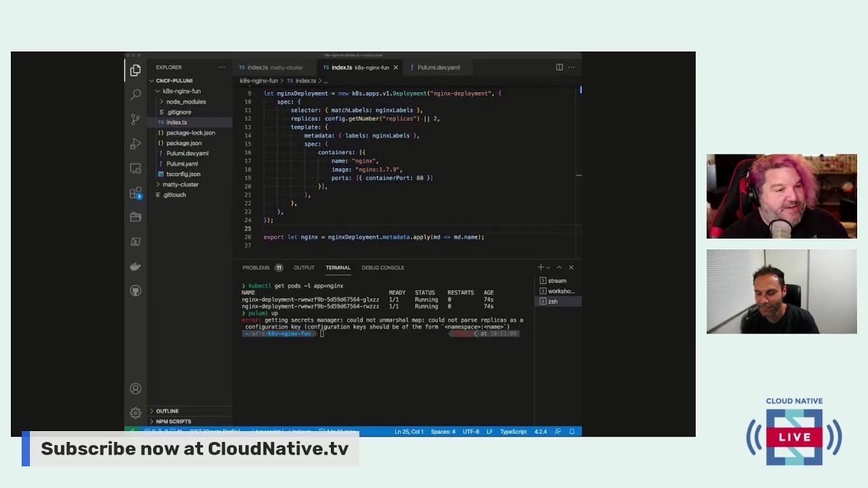Open the Remote Explorer icon
868x488 pixels.
tap(136, 168)
